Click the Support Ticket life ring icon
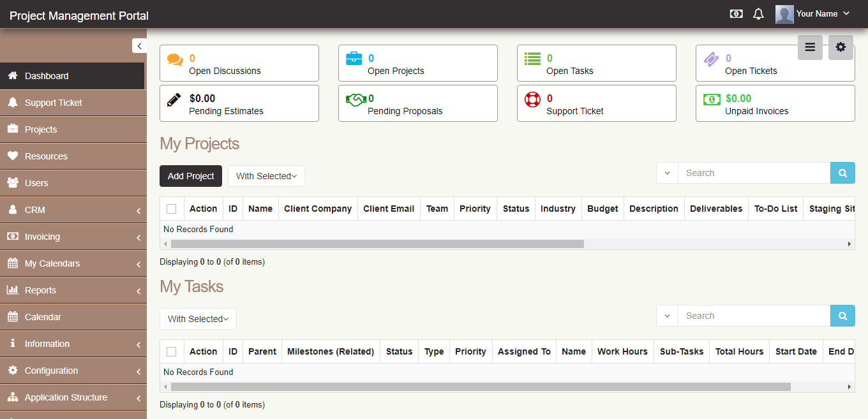The image size is (868, 419). click(532, 99)
